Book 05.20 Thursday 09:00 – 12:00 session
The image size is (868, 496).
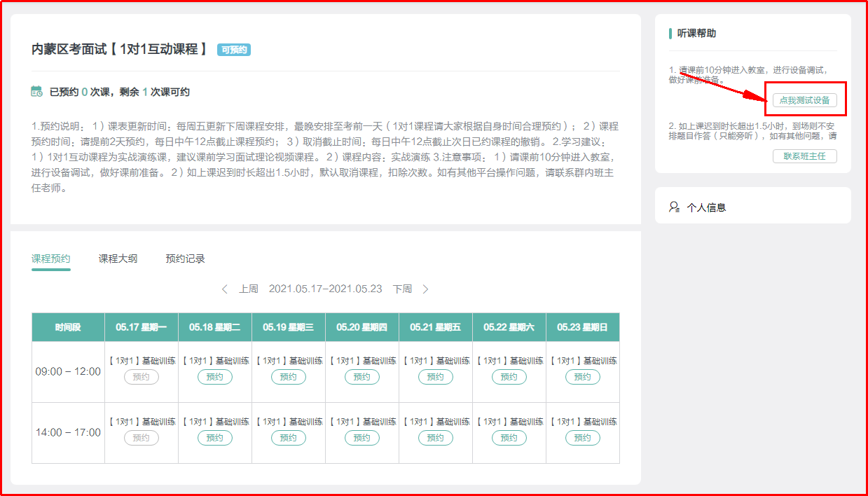tap(362, 377)
